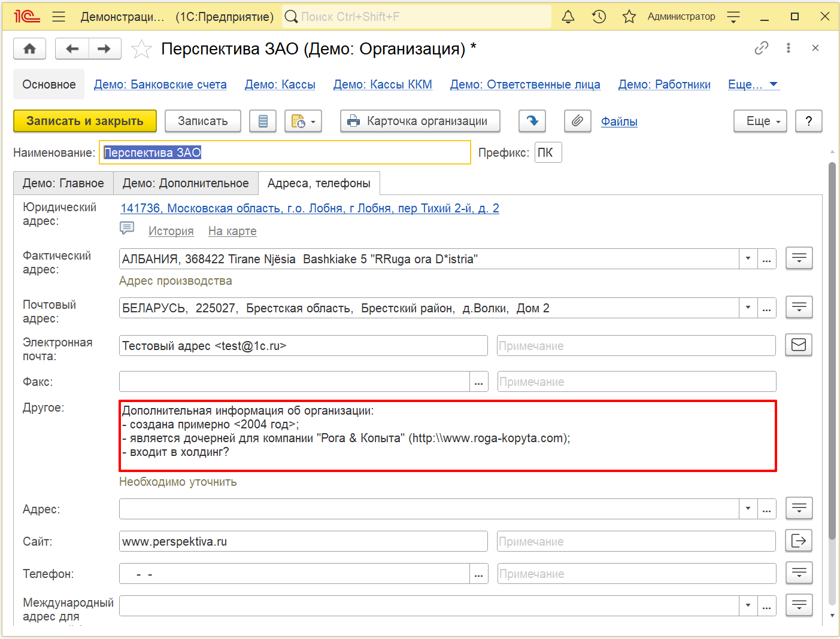Expand the Международный адрес dropdown arrow
The height and width of the screenshot is (639, 840).
(748, 605)
